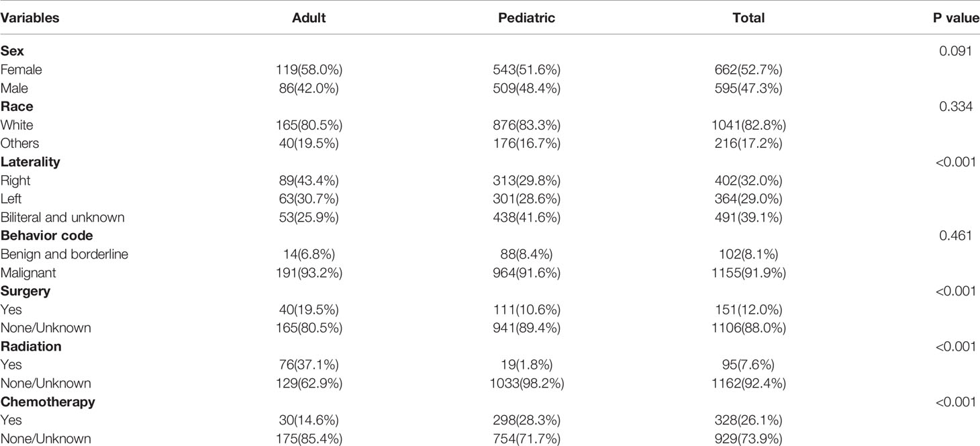Click total Malignant value 1155(91.9%)

click(x=748, y=273)
